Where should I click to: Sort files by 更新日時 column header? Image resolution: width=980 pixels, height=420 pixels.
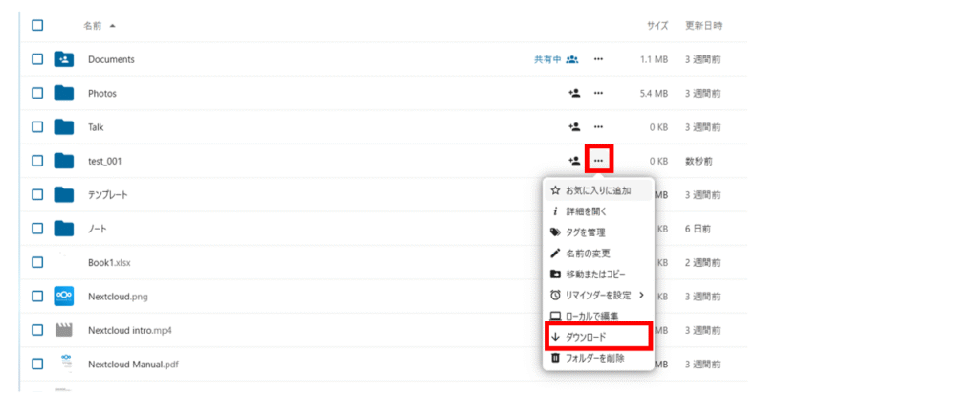[x=703, y=25]
